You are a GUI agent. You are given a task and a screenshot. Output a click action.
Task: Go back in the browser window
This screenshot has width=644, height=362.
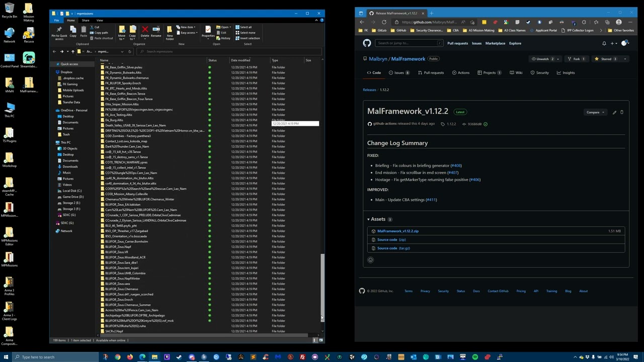click(x=362, y=22)
